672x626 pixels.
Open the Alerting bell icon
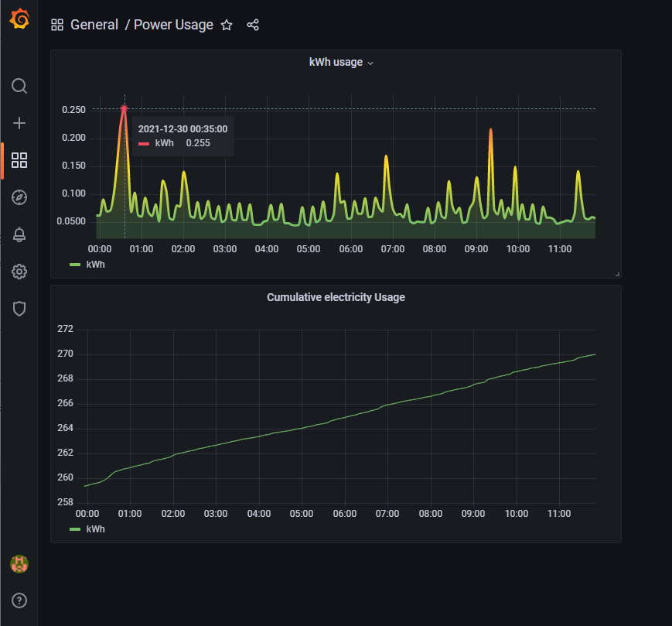pos(19,234)
